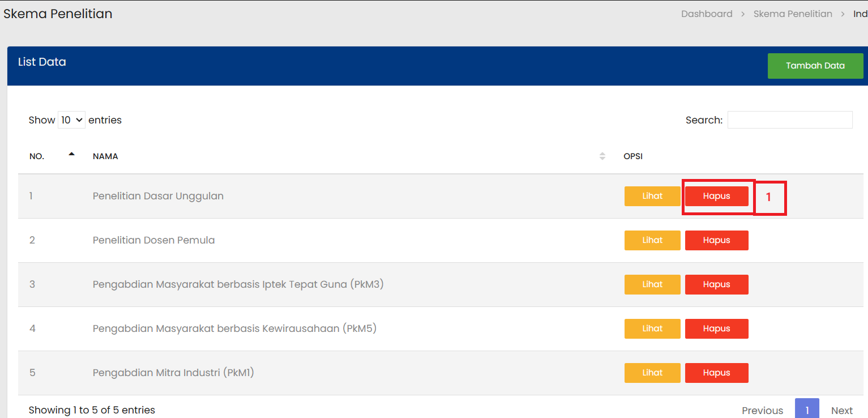View Pengabdian Mitra Industri (PkM1) via Lihat
This screenshot has width=868, height=418.
pyautogui.click(x=652, y=373)
